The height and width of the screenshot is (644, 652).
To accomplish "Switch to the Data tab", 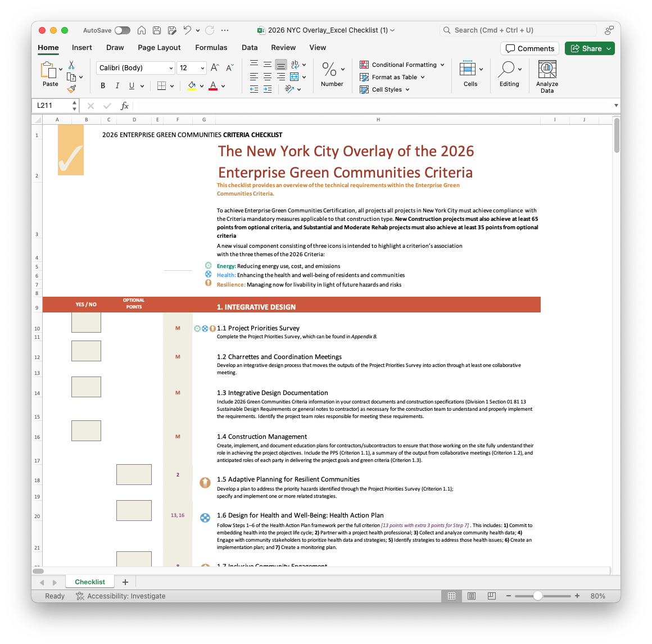I will [250, 47].
